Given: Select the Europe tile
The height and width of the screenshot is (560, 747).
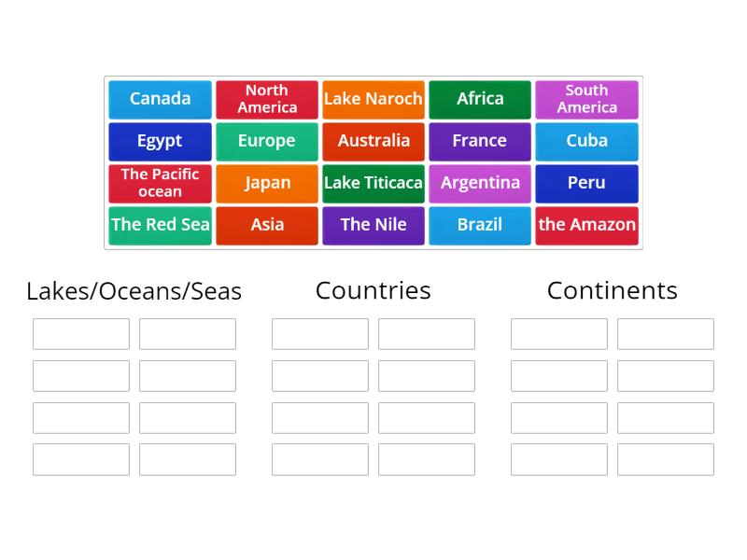Looking at the screenshot, I should tap(266, 141).
